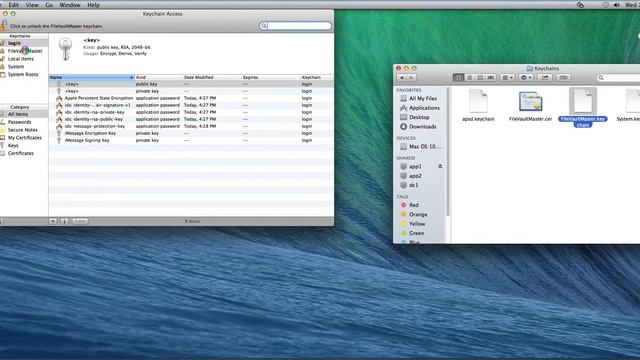Go back in the Finder Keychains window

[x=402, y=78]
